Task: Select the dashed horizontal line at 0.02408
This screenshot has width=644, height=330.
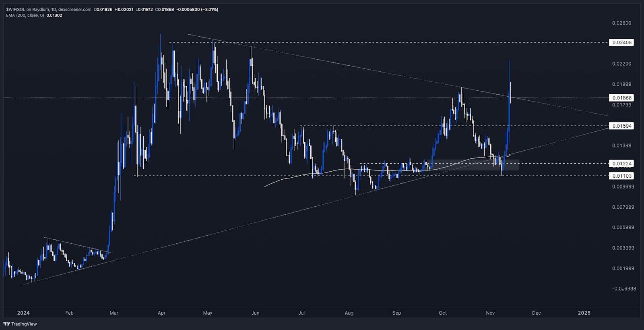Action: coord(388,42)
